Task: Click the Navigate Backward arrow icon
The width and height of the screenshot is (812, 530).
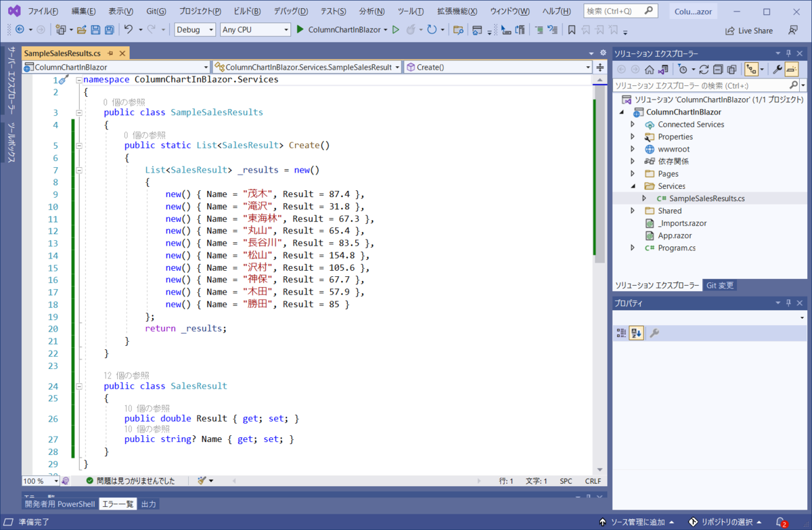Action: click(20, 30)
